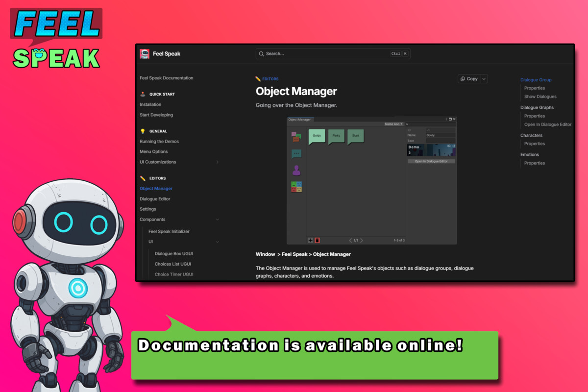Select the dialogue groups icon in Object Manager
This screenshot has width=588, height=392.
[x=296, y=137]
